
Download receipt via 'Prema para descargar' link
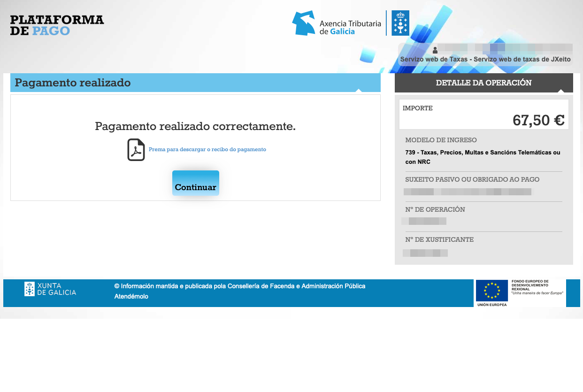(207, 149)
